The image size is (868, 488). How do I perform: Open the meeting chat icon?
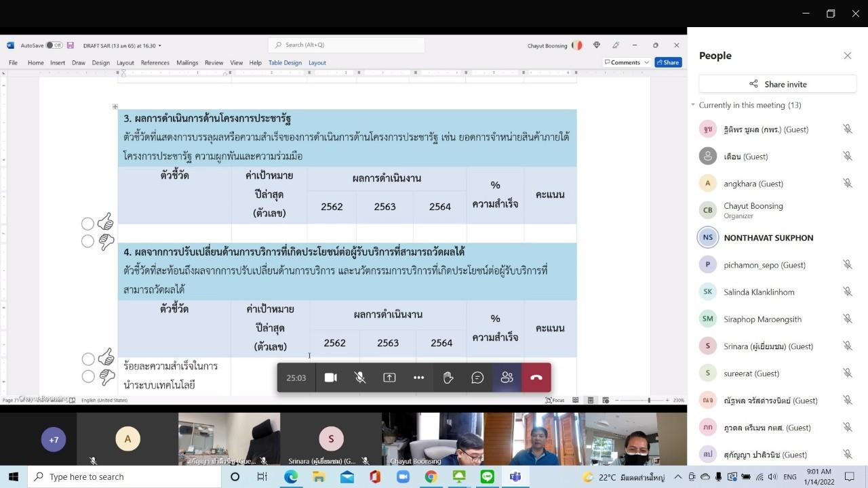(x=477, y=378)
